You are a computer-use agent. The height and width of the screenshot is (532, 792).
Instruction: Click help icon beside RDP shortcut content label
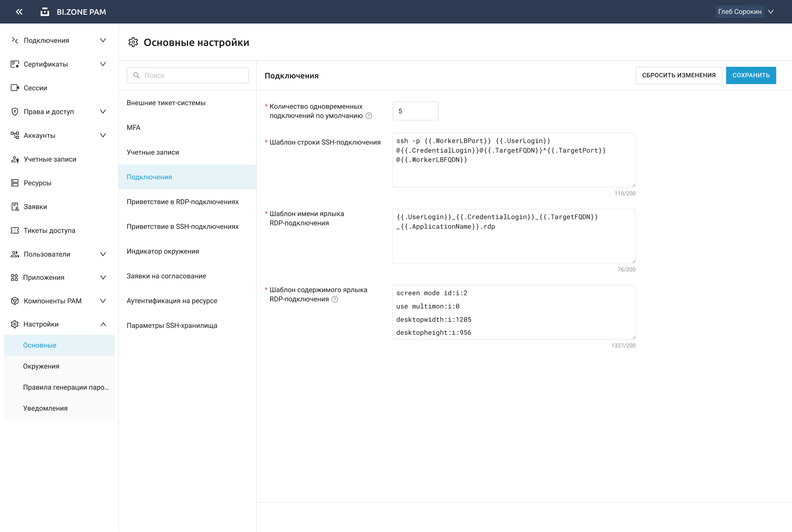tap(335, 299)
